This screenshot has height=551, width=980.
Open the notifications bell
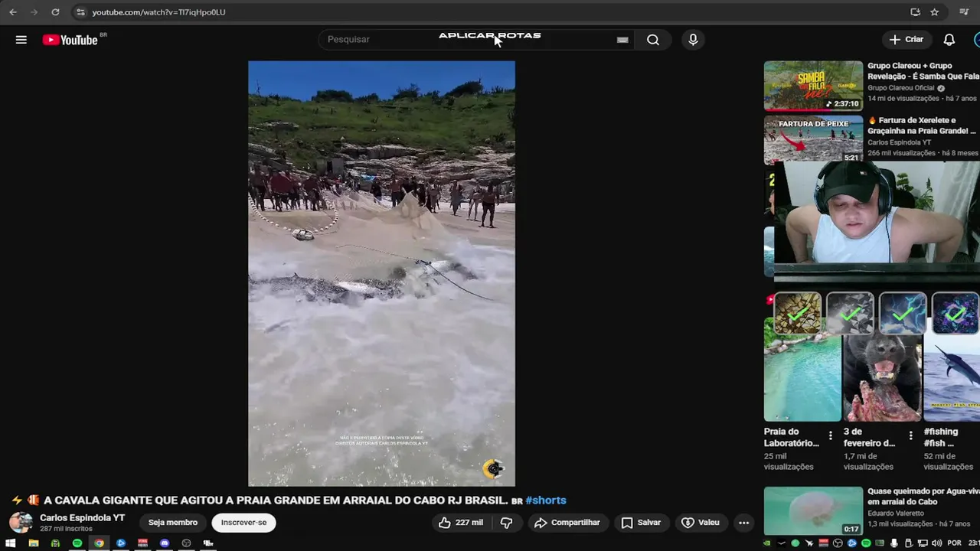[949, 40]
